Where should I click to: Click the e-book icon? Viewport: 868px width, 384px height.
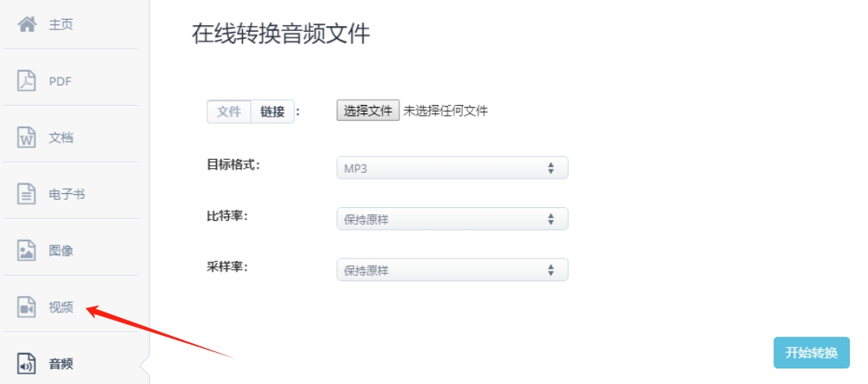(26, 195)
